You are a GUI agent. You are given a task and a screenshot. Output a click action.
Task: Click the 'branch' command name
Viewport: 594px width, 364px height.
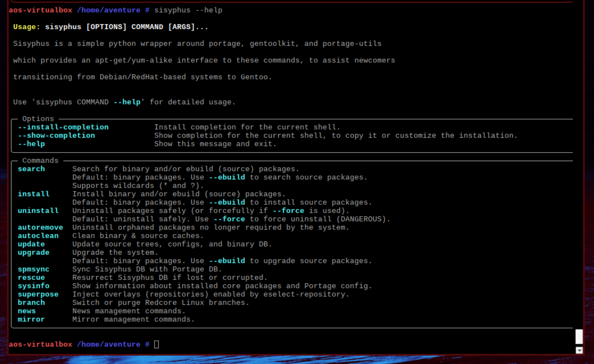point(31,303)
